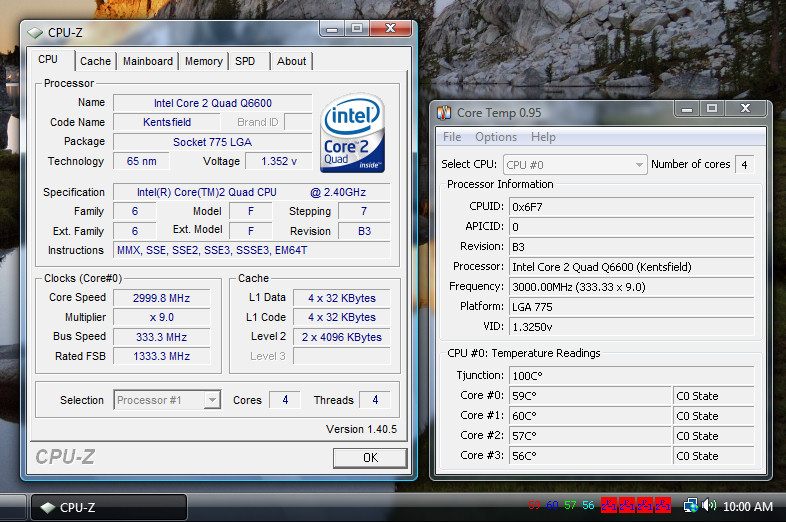Switch to the CPU tab

coord(49,60)
